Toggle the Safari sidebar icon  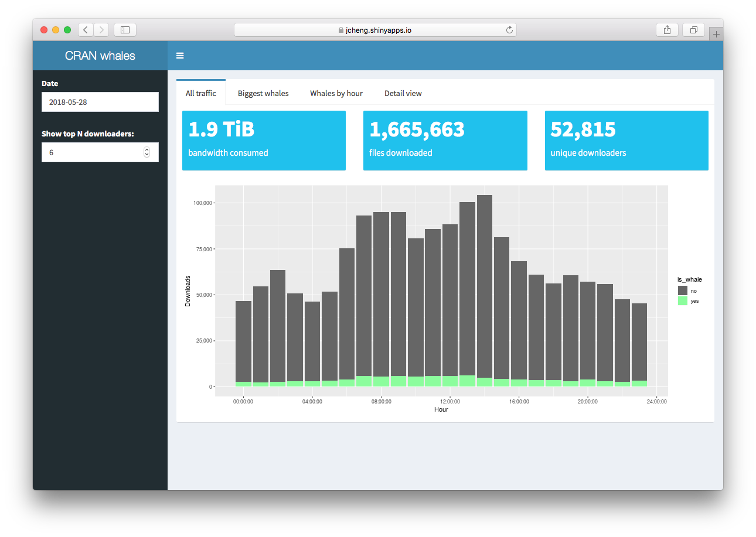[x=124, y=29]
